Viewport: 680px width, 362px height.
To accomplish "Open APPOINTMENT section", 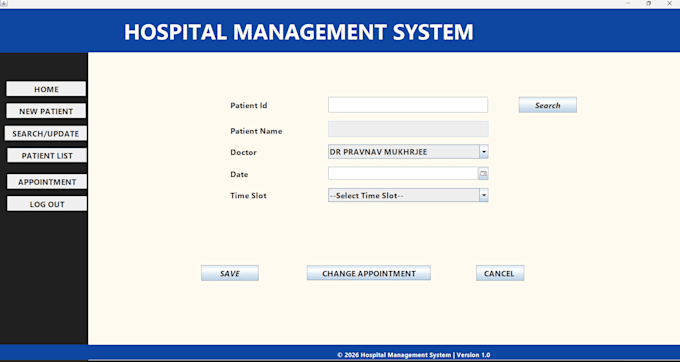I will point(47,182).
